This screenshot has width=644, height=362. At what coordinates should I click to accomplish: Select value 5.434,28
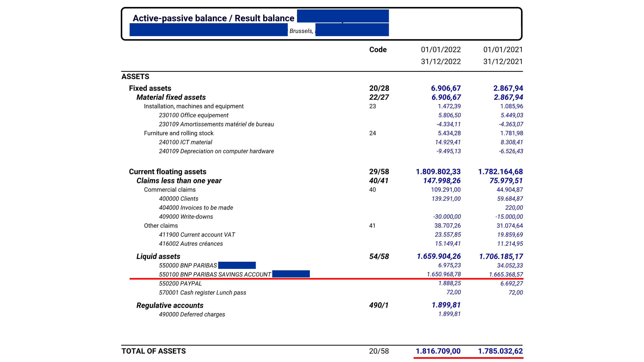(449, 133)
